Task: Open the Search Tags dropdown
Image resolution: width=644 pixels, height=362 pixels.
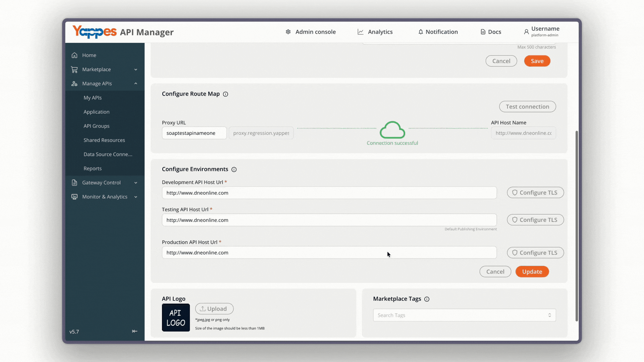Action: click(x=465, y=315)
